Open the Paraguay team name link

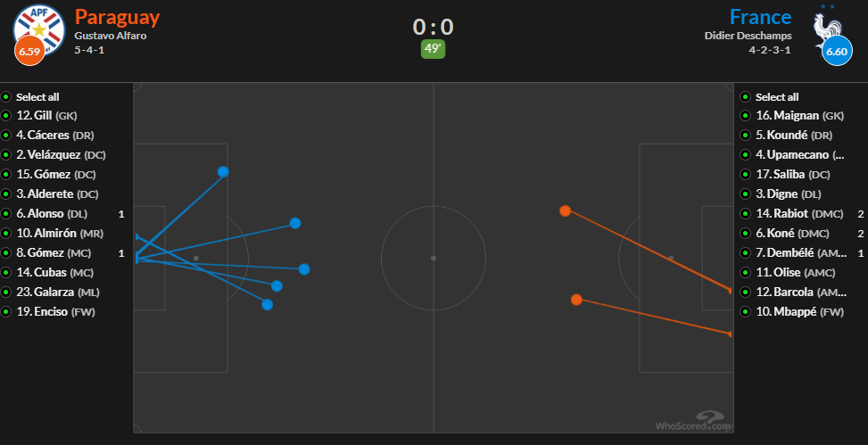coord(118,17)
